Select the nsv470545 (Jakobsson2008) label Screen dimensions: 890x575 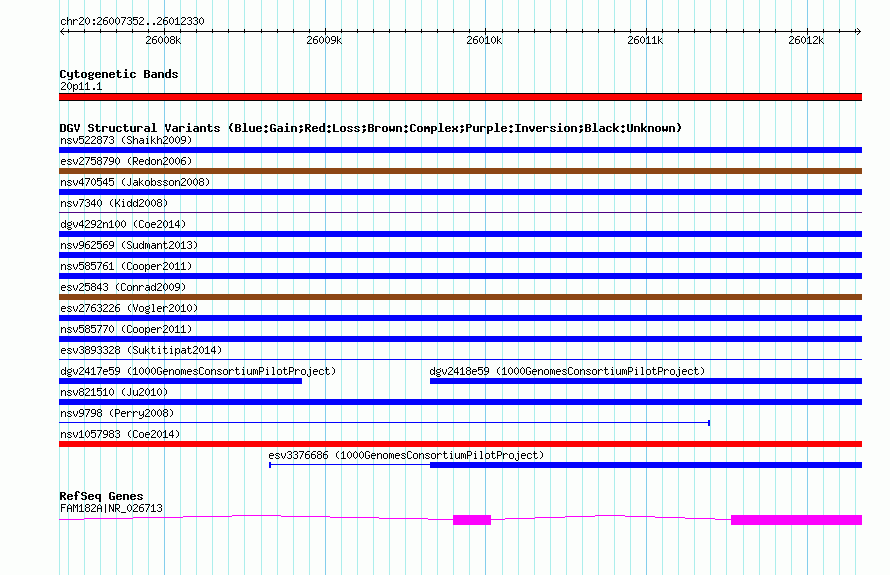[x=135, y=182]
